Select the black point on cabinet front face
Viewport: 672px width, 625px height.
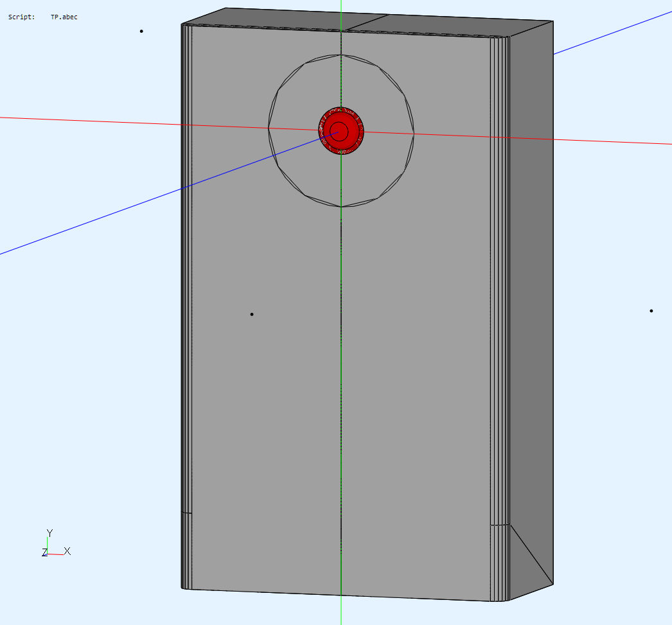252,314
